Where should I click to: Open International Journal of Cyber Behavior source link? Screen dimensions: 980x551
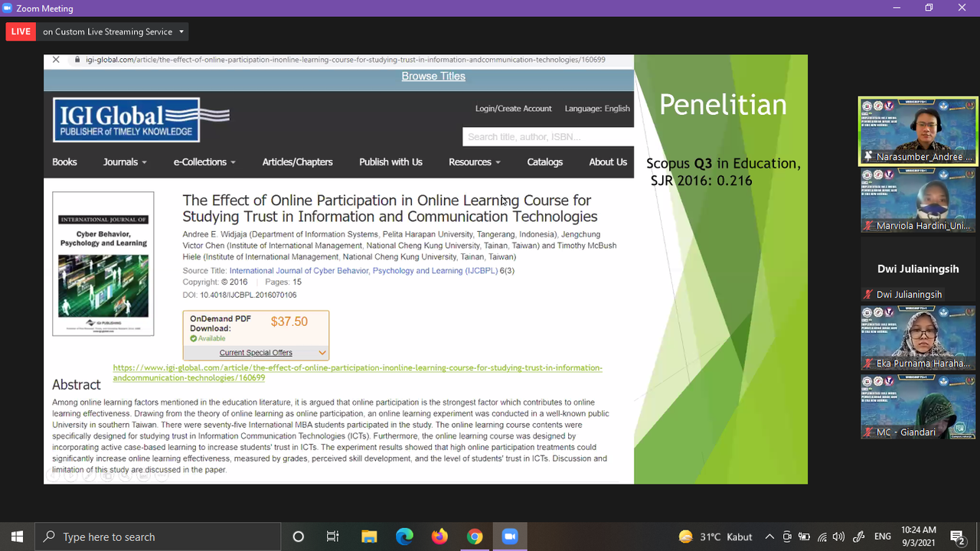364,270
